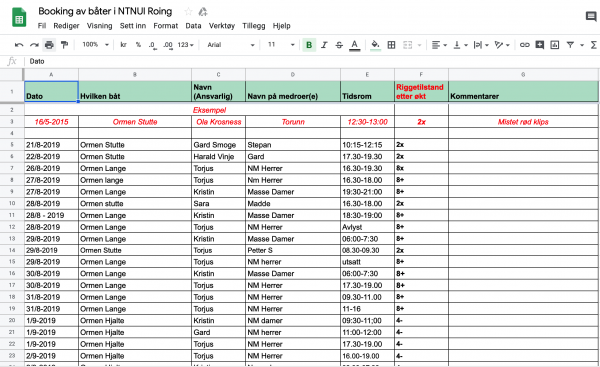Select the red Eksempel cell

(209, 110)
